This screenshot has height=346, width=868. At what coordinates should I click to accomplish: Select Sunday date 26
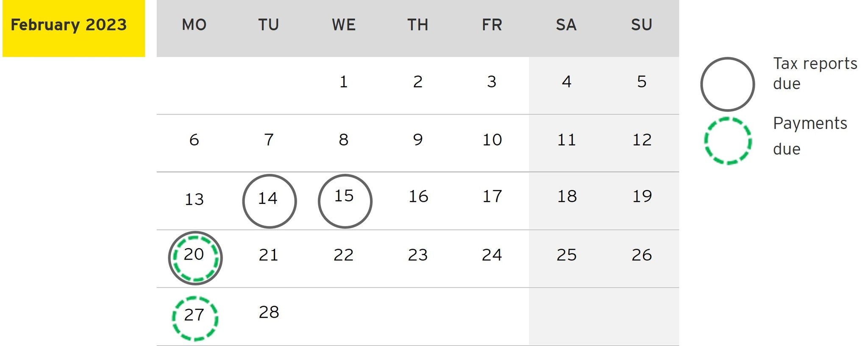click(x=642, y=255)
